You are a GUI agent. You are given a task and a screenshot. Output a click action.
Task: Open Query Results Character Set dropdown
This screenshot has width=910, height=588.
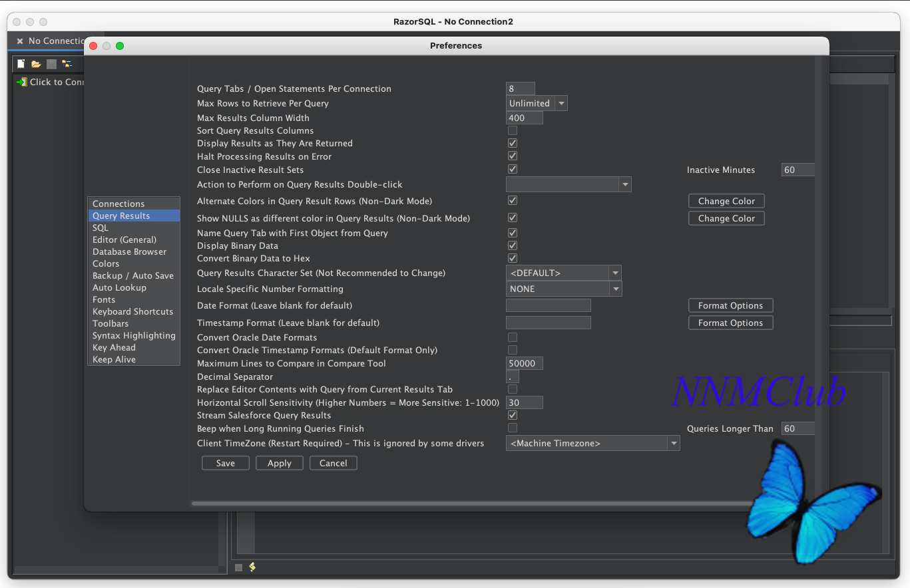click(x=564, y=273)
